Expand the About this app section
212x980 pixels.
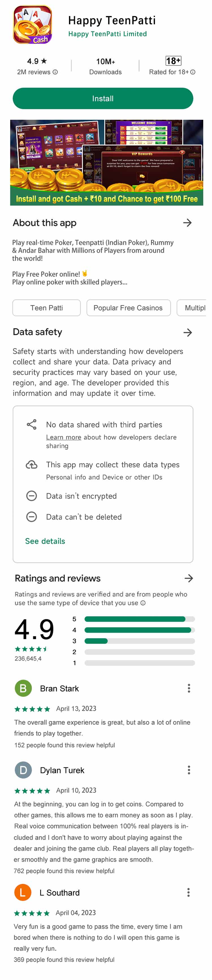point(187,223)
